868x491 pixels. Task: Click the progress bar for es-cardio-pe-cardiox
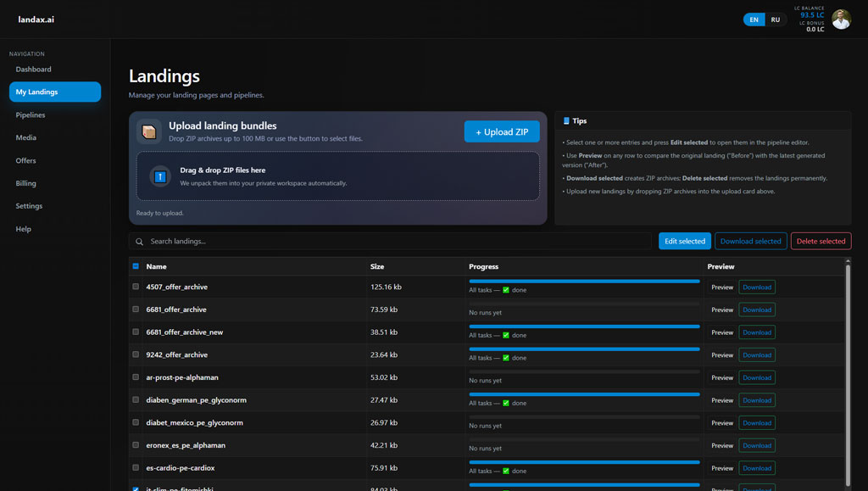(x=584, y=462)
